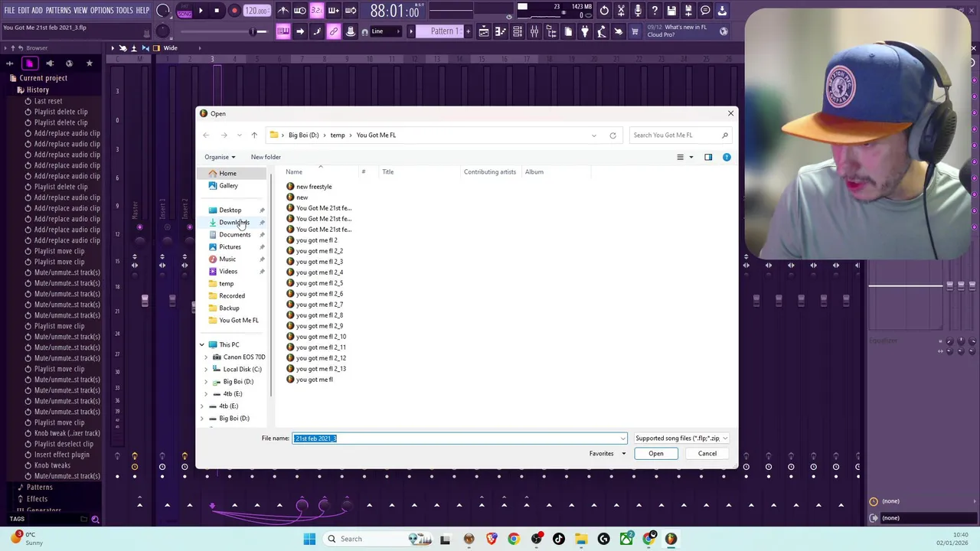Toggle the loop recording button
Screen dimensions: 980x551
click(x=350, y=11)
